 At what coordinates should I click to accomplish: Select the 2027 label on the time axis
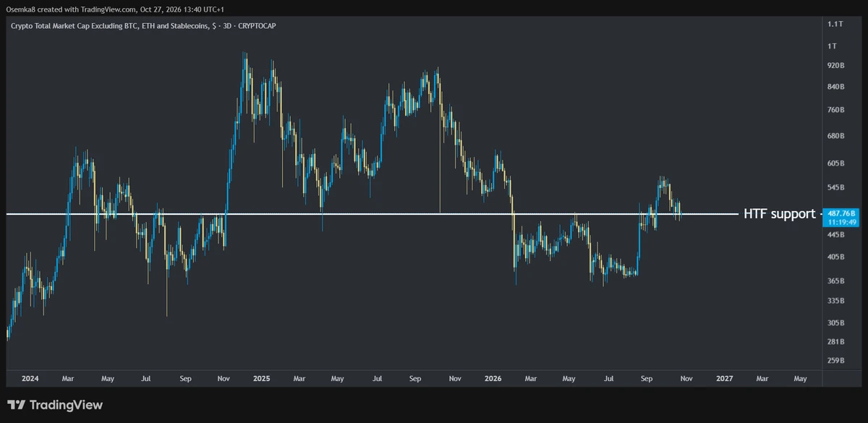click(724, 378)
